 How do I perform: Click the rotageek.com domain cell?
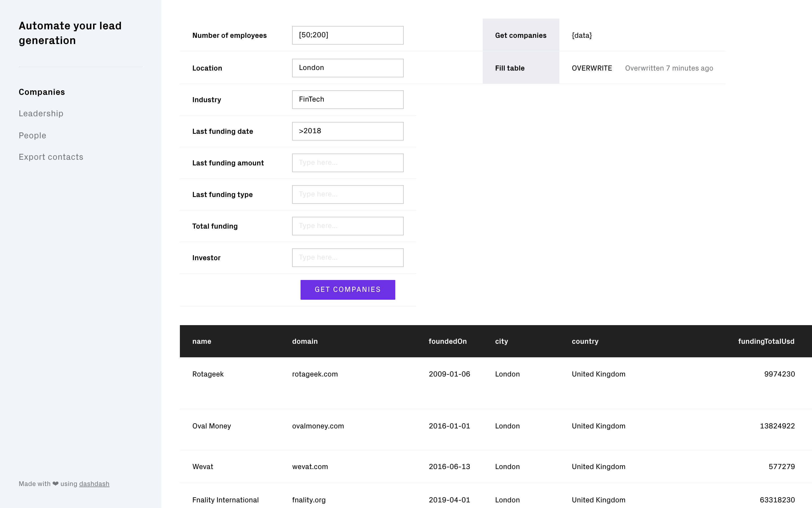[x=315, y=374]
